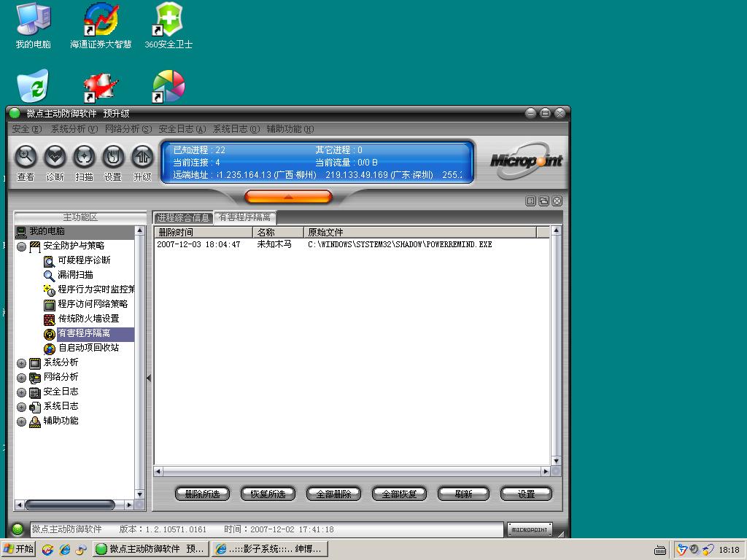Click the sidebar scroll-down arrow
747x560 pixels.
tap(139, 494)
